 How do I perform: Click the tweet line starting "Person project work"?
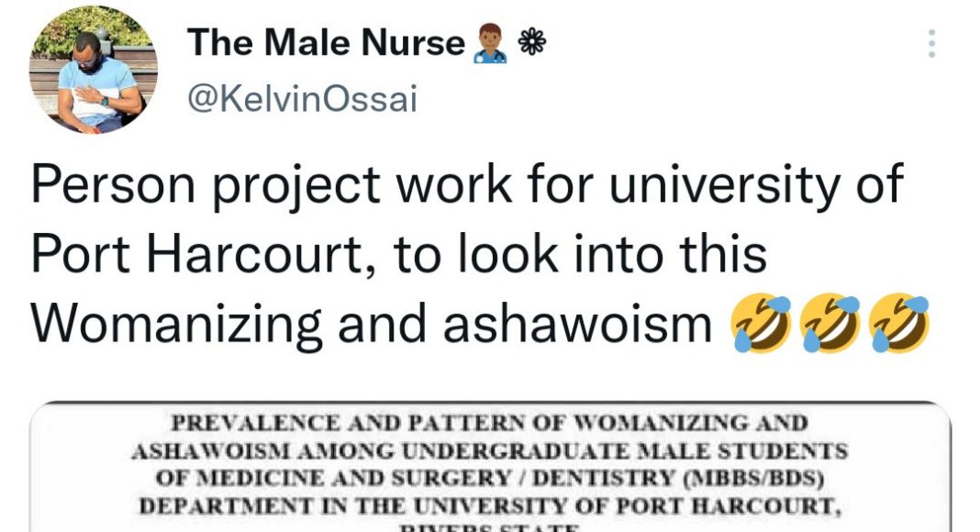click(468, 184)
